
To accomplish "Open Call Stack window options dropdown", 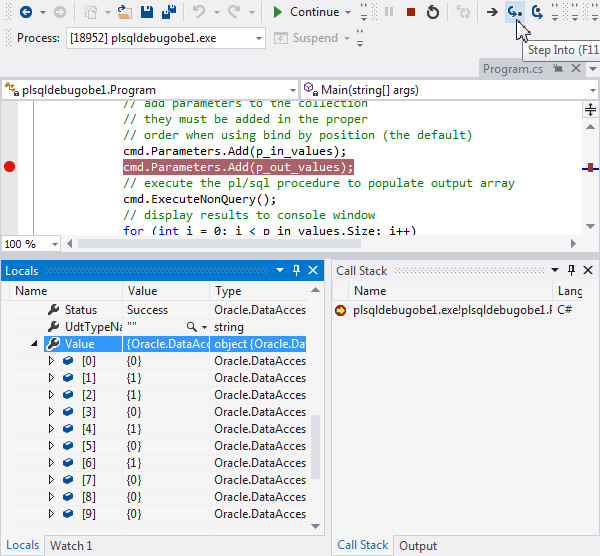I will [x=555, y=270].
